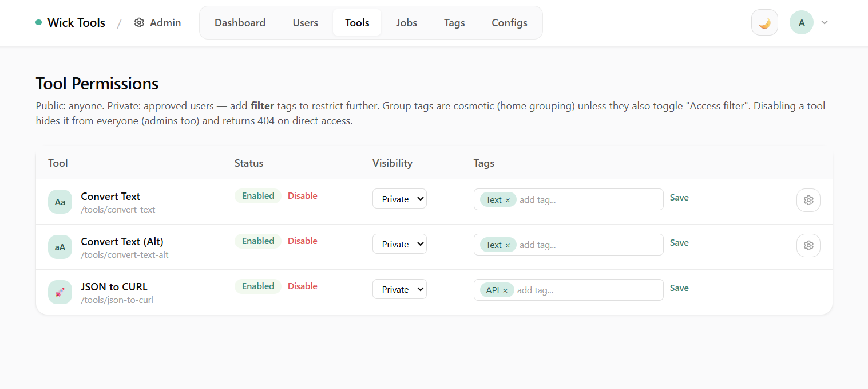Expand the account menu chevron
The height and width of the screenshot is (389, 868).
tap(824, 22)
